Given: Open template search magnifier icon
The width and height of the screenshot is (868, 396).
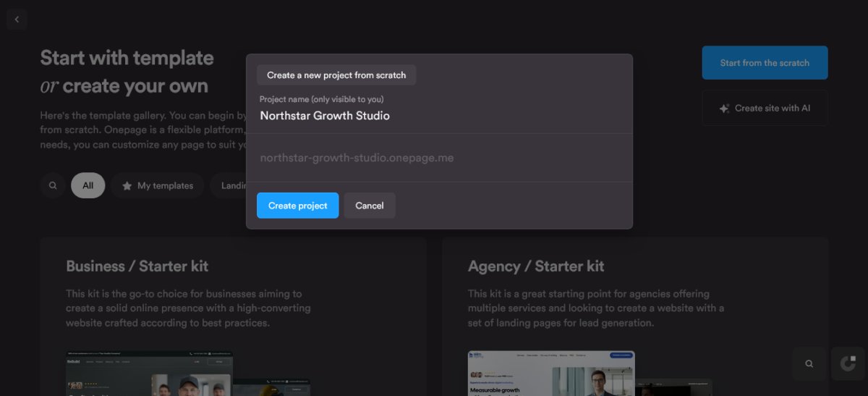Looking at the screenshot, I should (x=53, y=185).
